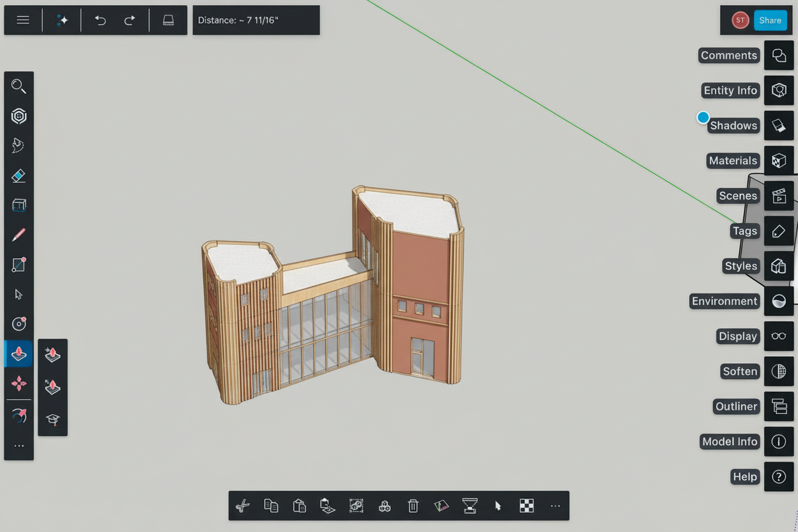The width and height of the screenshot is (798, 532).
Task: Select the Lasso selection tool
Action: tap(19, 145)
